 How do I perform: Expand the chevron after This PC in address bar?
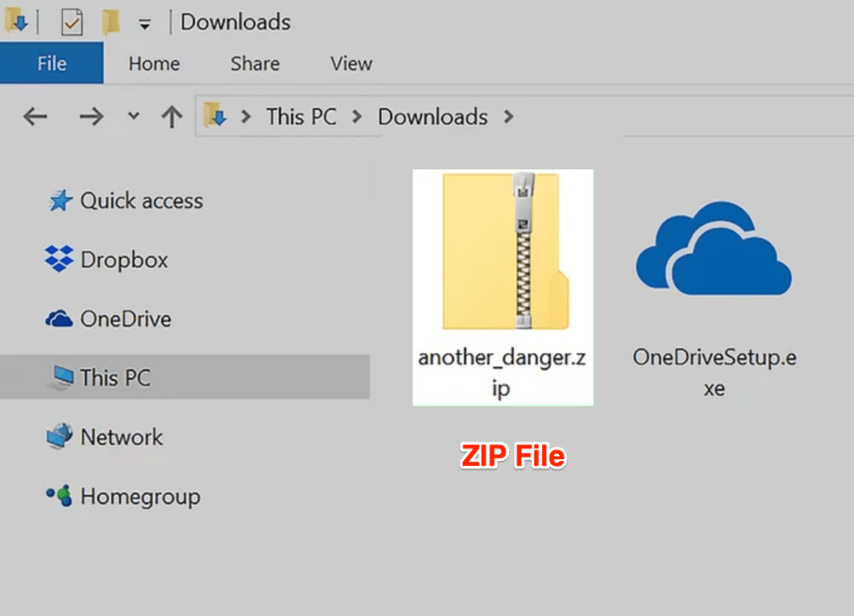[x=357, y=117]
